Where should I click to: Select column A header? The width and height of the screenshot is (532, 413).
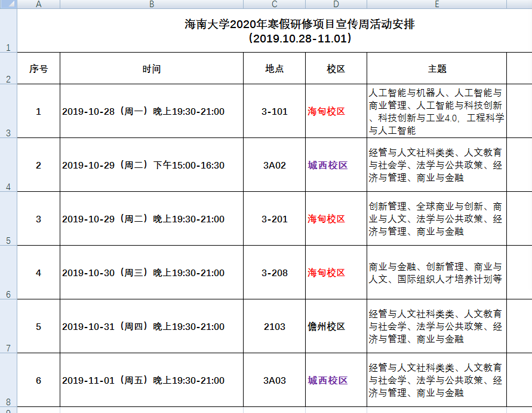point(38,4)
